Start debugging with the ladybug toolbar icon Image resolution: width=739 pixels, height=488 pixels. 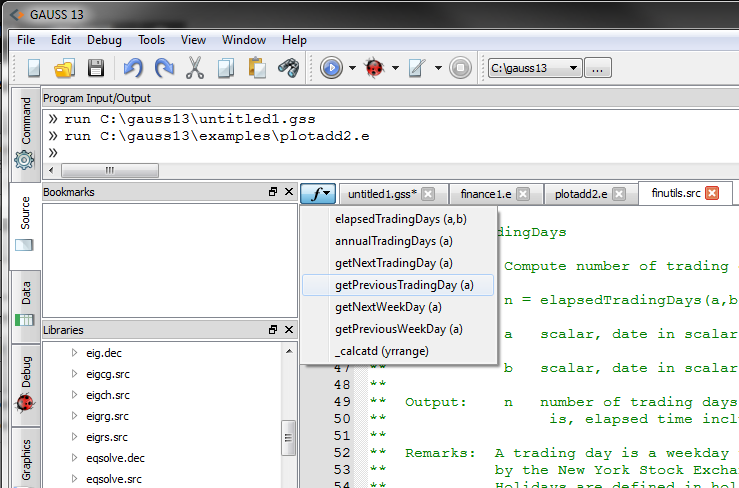pos(375,68)
